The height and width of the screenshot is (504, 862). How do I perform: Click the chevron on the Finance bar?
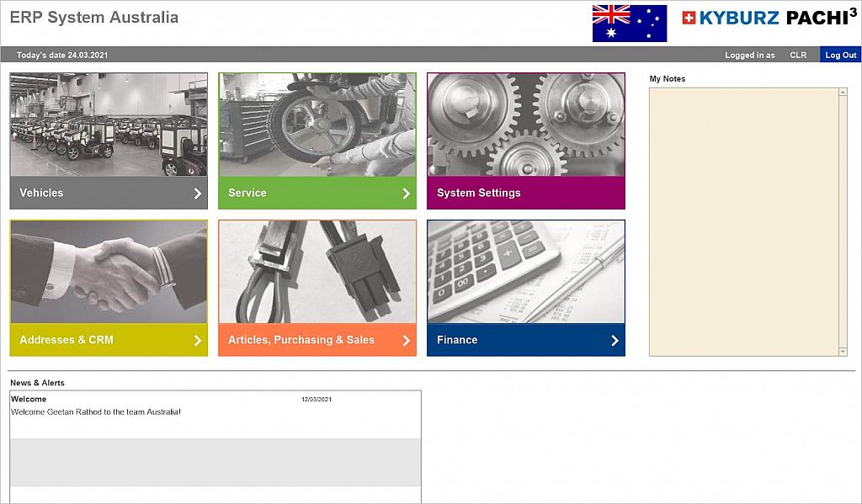point(615,341)
